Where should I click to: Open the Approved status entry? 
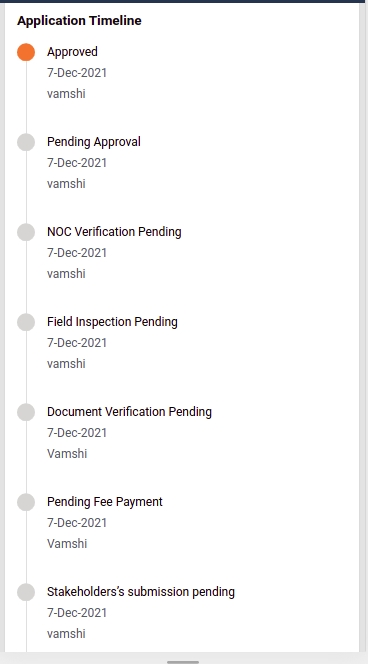tap(72, 52)
